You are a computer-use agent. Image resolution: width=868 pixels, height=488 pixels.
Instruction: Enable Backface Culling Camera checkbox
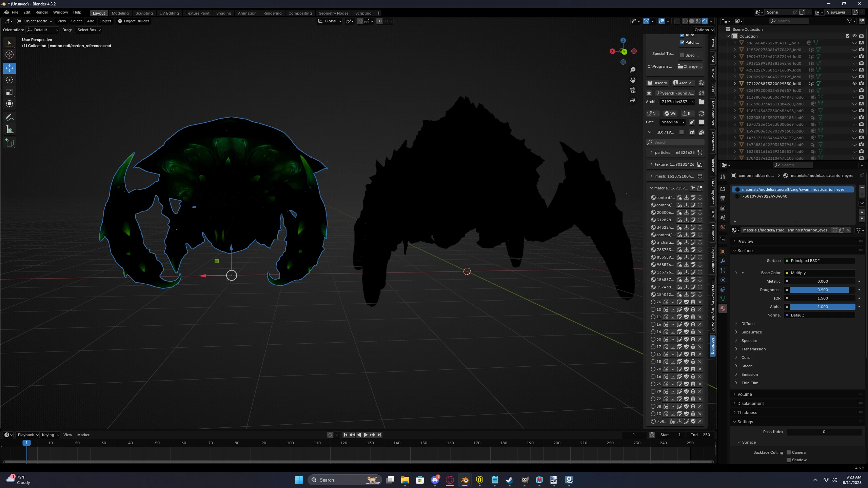point(789,452)
